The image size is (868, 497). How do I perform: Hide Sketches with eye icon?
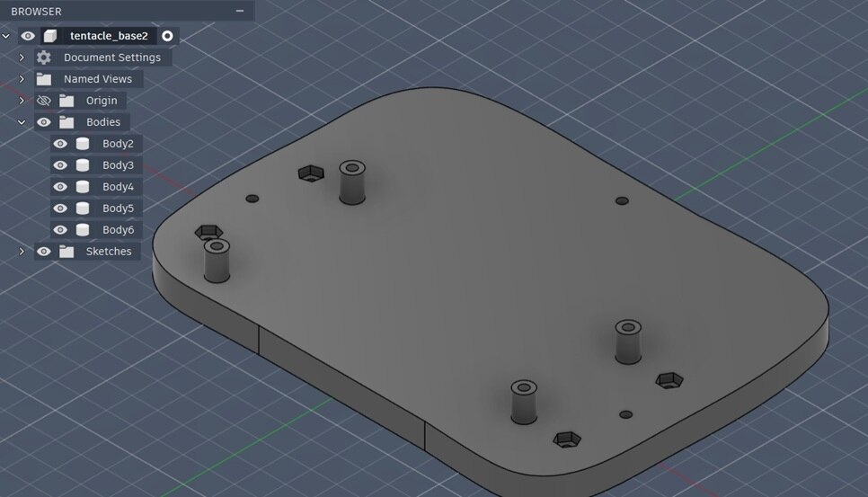coord(44,252)
